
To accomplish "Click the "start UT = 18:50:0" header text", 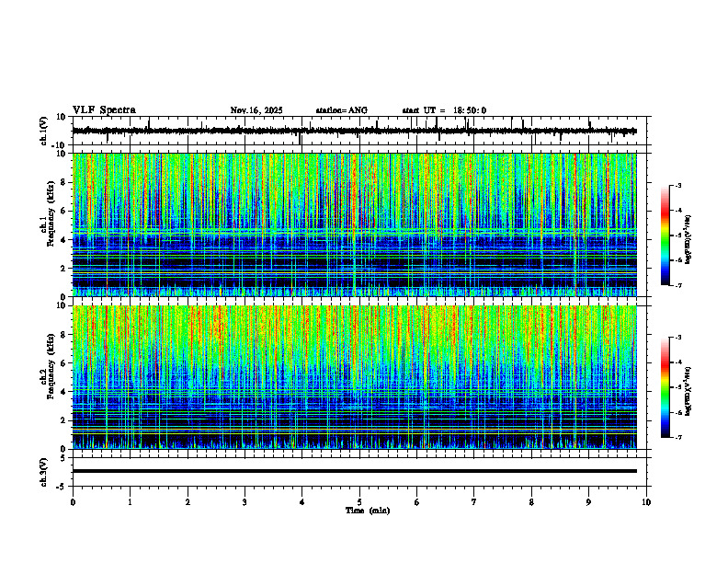I will (444, 110).
